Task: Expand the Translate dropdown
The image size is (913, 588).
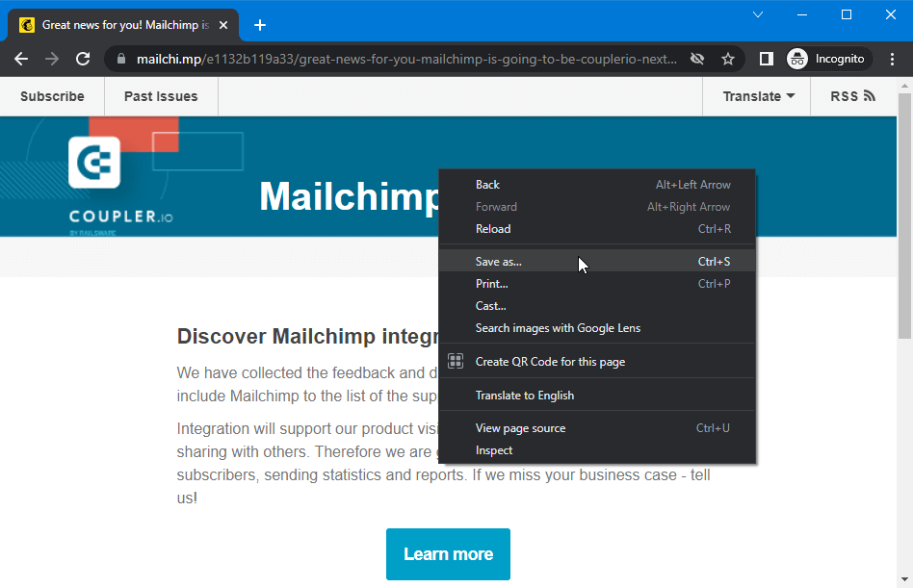Action: coord(758,96)
